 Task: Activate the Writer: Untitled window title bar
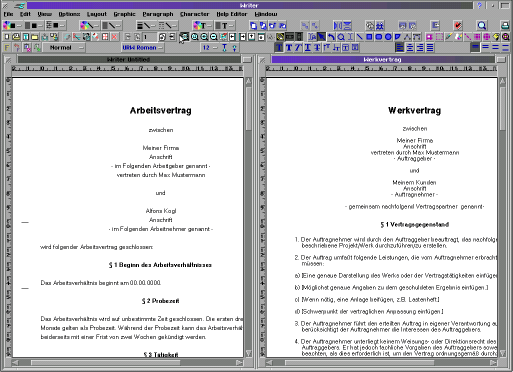(129, 59)
